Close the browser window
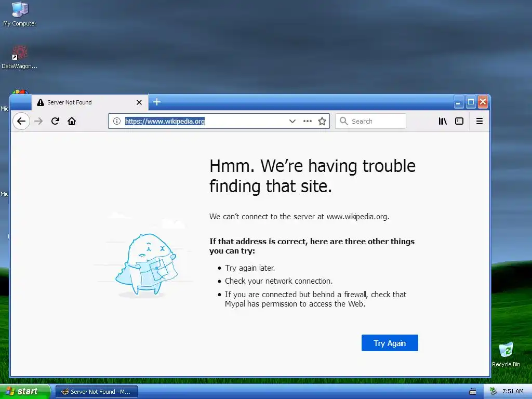Viewport: 532px width, 399px height. pos(483,102)
